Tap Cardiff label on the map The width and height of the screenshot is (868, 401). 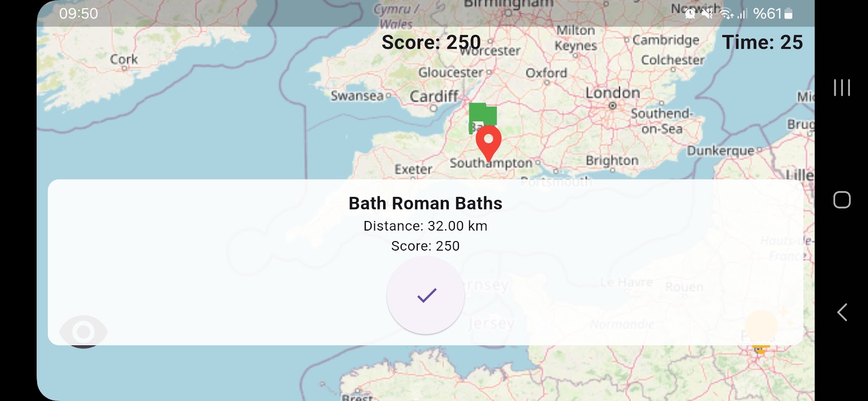tap(434, 96)
